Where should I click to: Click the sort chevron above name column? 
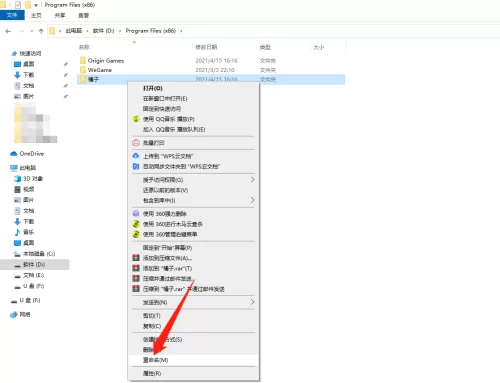pyautogui.click(x=134, y=42)
